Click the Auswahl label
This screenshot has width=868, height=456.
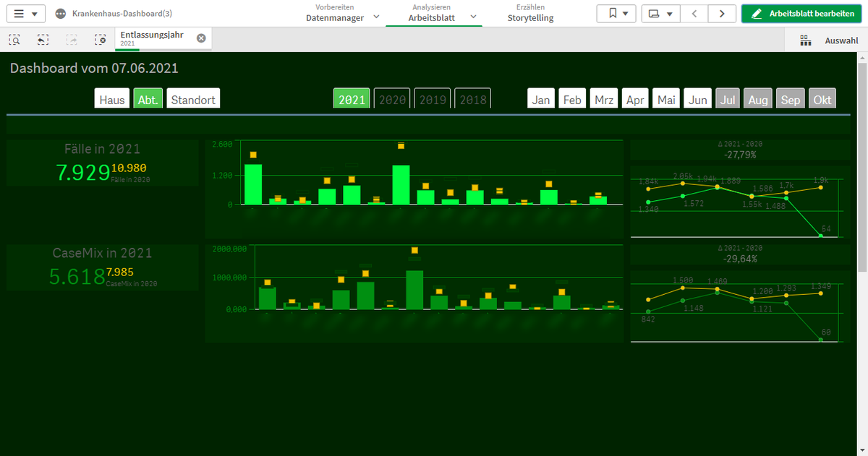point(841,40)
